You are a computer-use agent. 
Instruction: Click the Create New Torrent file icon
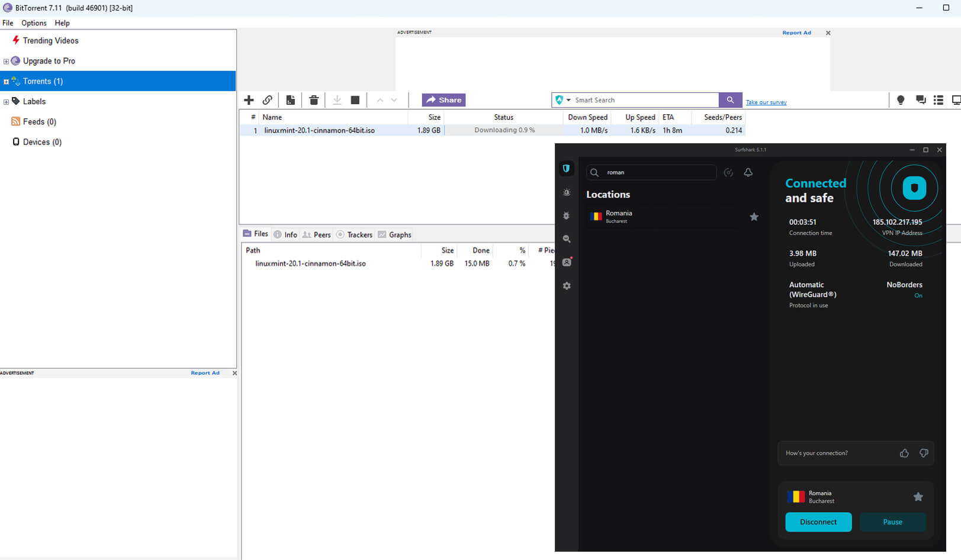pyautogui.click(x=290, y=100)
